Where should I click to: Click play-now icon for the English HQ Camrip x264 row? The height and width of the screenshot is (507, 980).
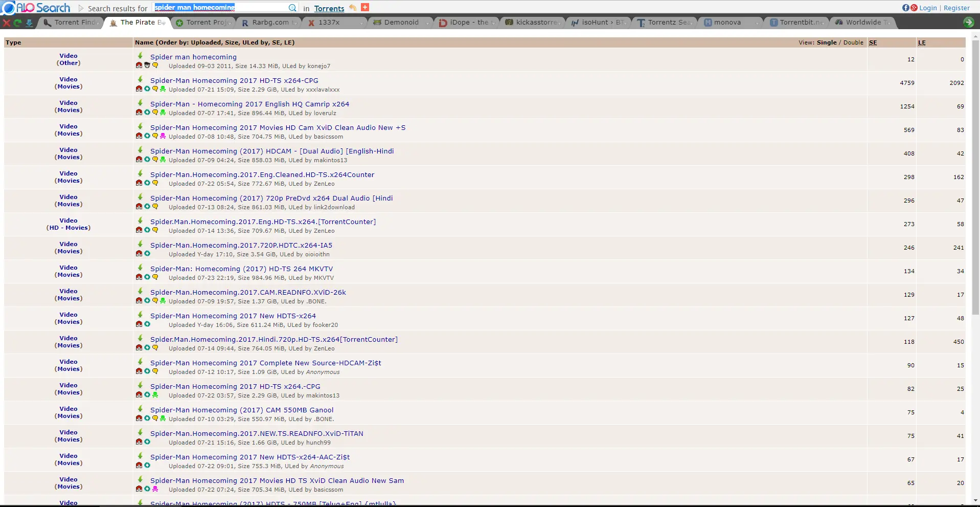pyautogui.click(x=147, y=113)
